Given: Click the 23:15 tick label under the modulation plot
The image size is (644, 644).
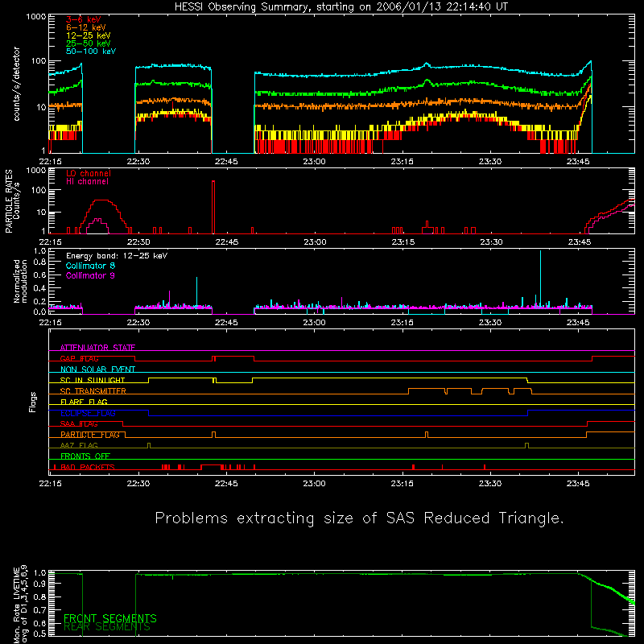Looking at the screenshot, I should pos(402,323).
